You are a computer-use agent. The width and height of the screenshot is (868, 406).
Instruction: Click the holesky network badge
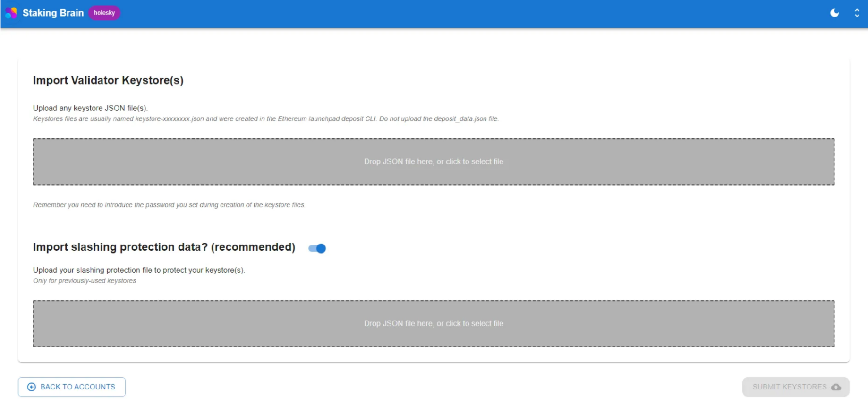tap(104, 13)
